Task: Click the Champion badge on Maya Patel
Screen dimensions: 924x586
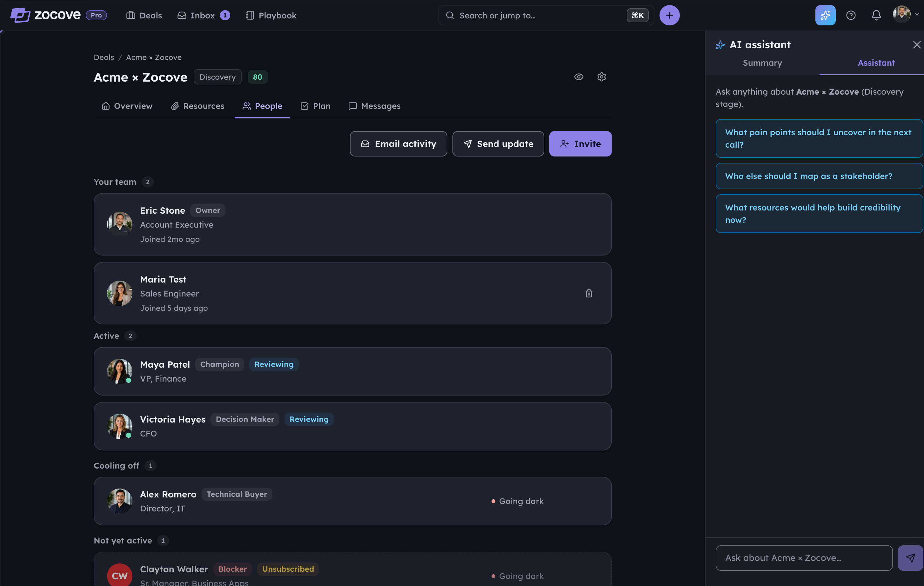Action: [x=219, y=364]
